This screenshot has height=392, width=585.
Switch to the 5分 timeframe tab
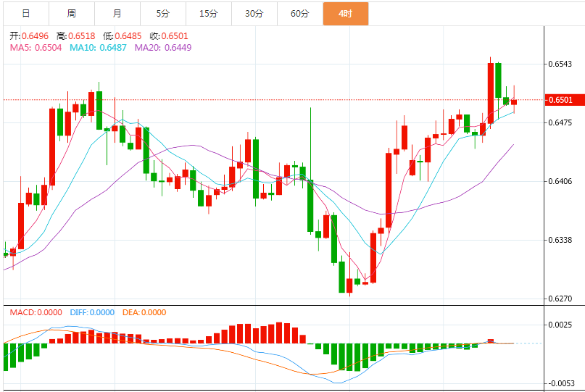163,14
